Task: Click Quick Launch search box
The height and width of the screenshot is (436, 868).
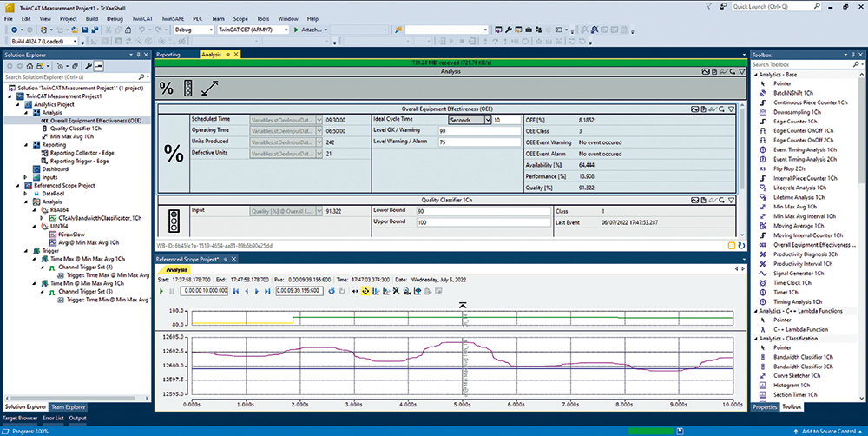Action: tap(777, 7)
